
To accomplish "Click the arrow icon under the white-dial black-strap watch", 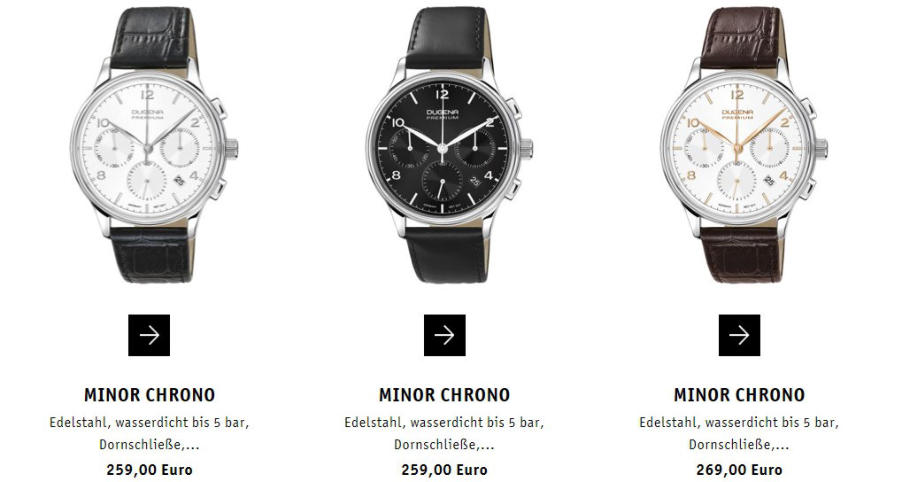I will pyautogui.click(x=149, y=335).
